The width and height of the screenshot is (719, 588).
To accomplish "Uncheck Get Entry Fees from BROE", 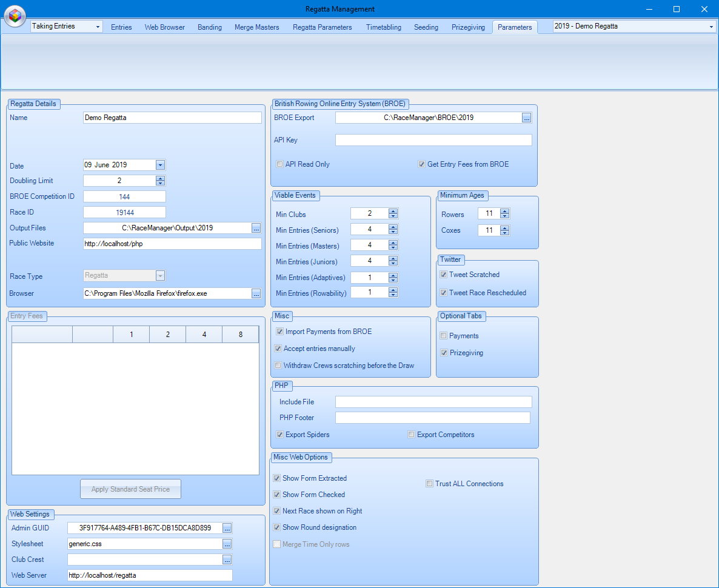I will point(422,164).
